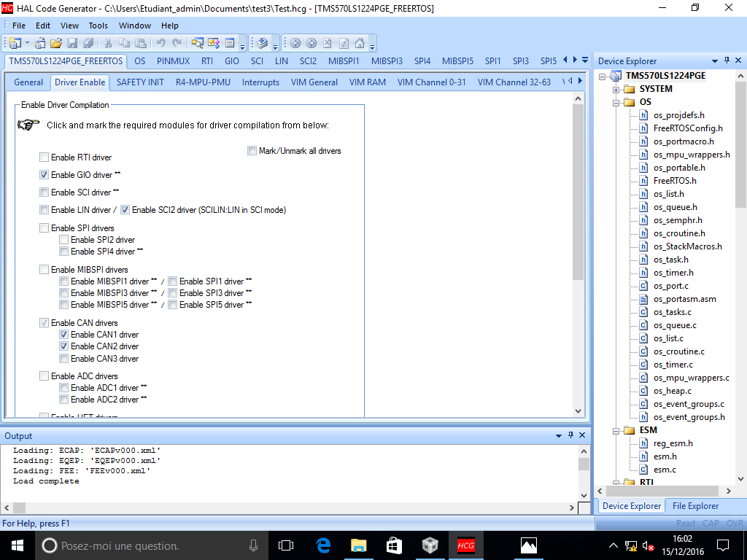747x560 pixels.
Task: Click the output list window toolbar icon
Action: (230, 43)
